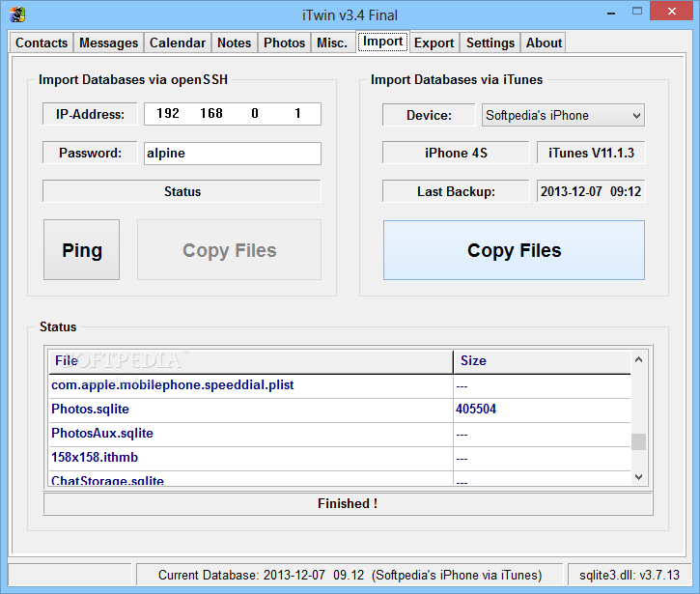
Task: Click the iPhone 4S model label
Action: click(456, 154)
